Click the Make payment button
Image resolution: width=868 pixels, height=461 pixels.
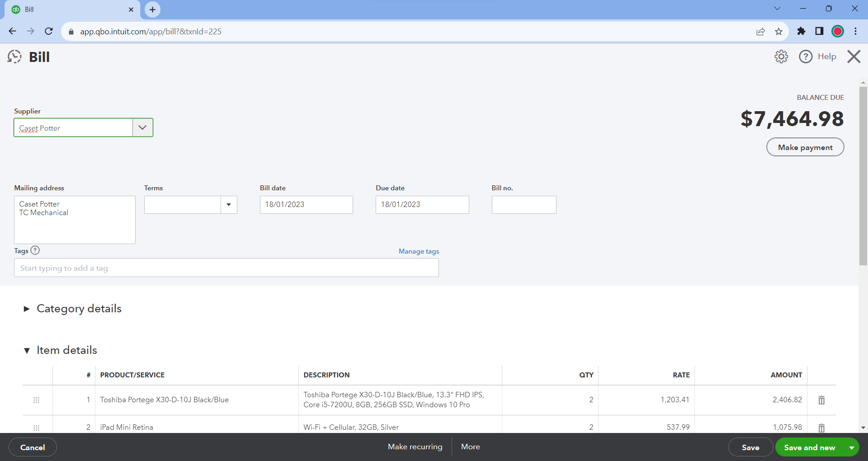[x=805, y=147]
